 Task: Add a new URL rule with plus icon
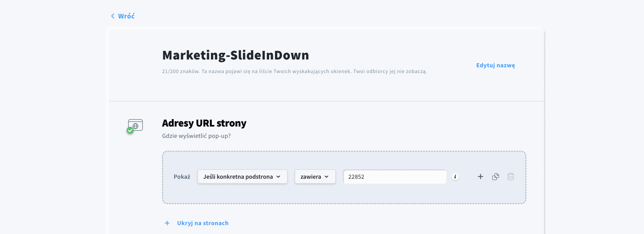point(480,177)
